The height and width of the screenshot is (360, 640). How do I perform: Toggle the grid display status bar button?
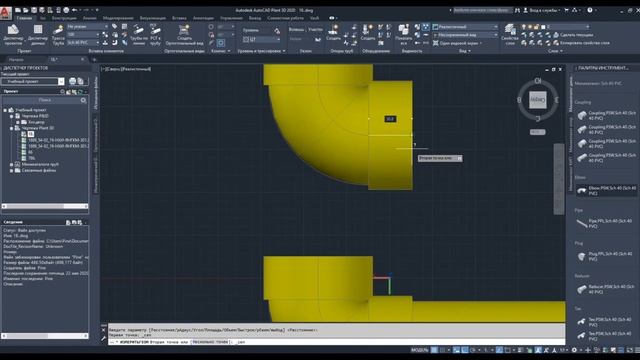(x=434, y=350)
